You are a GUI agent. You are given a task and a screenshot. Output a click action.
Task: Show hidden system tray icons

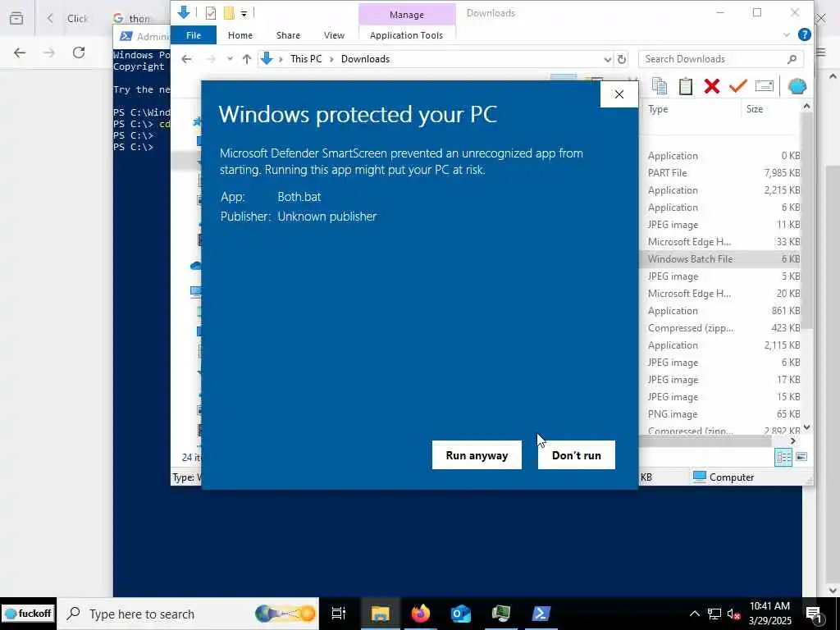click(694, 614)
